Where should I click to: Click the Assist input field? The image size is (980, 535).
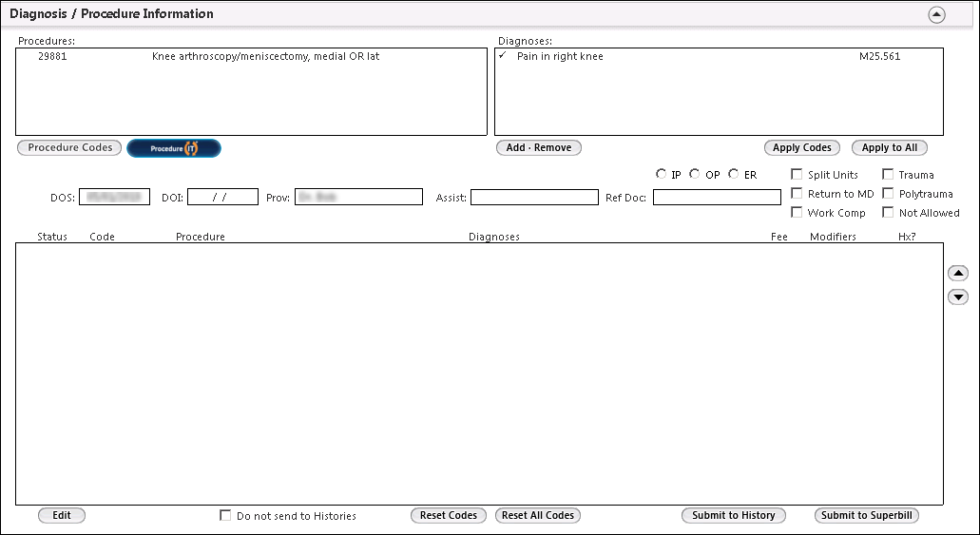tap(534, 197)
